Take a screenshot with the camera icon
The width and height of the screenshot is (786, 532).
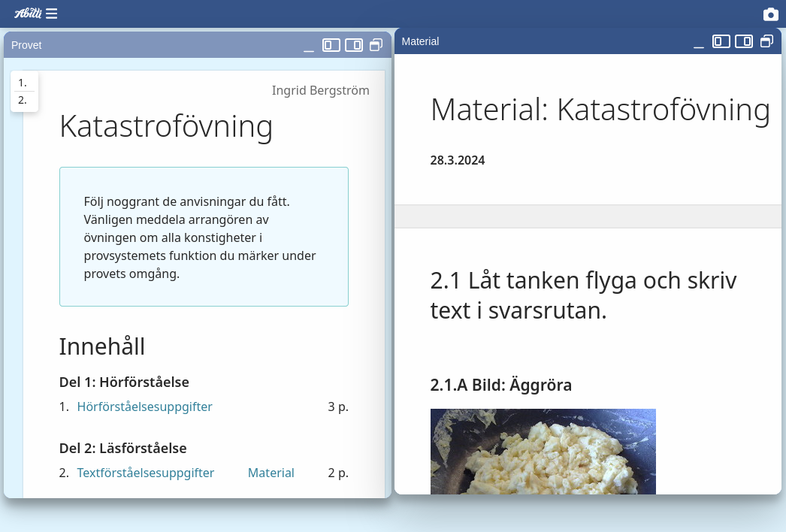770,14
